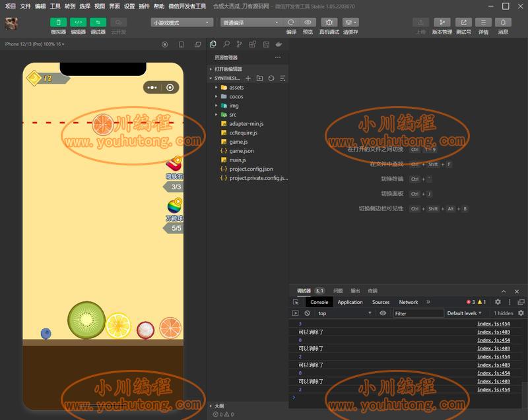This screenshot has width=528, height=420.
Task: Open the Default levels dropdown
Action: pos(464,313)
